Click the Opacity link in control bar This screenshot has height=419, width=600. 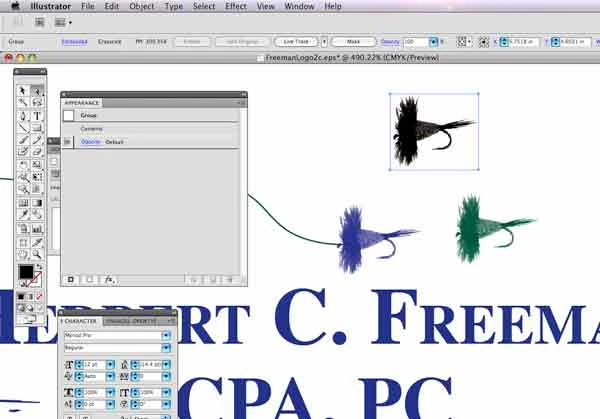pos(390,42)
